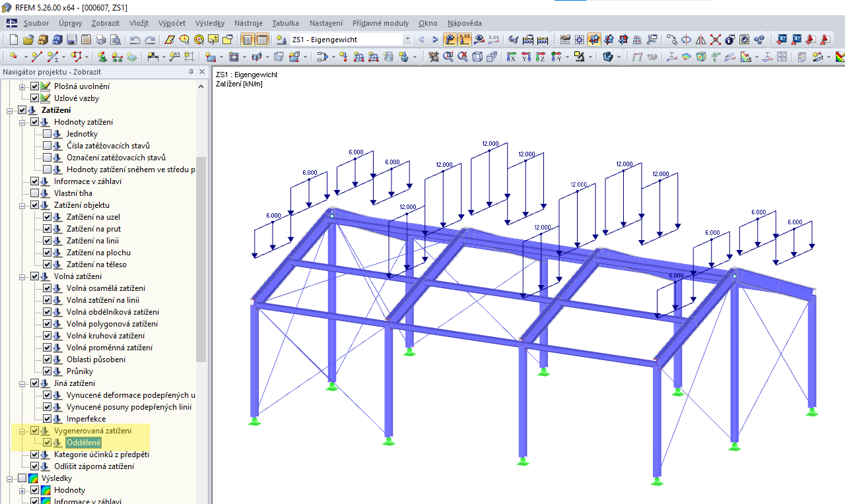Screen dimensions: 845x504
Task: Uncheck the Zatížení na prut checkbox
Action: pos(47,229)
